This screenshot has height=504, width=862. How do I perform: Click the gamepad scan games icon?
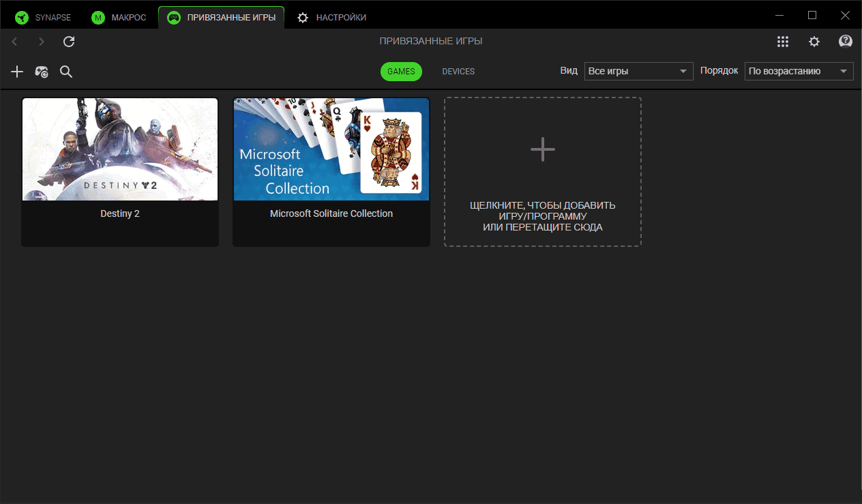tap(42, 72)
